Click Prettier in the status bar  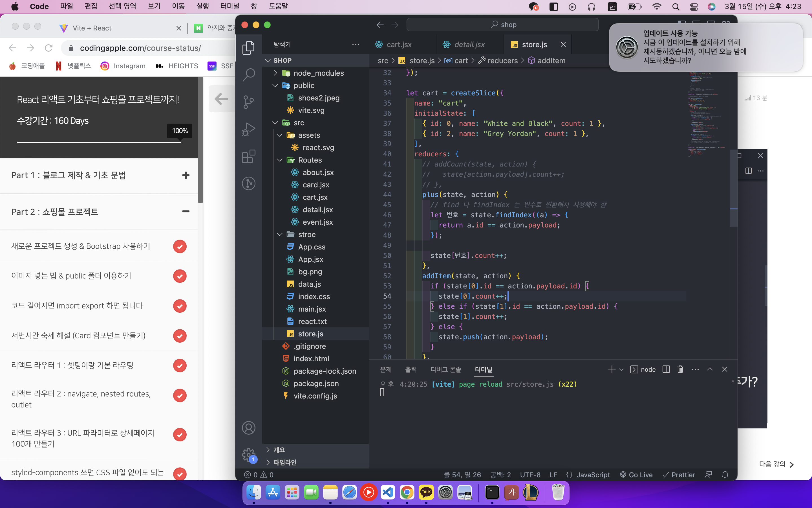(x=678, y=475)
